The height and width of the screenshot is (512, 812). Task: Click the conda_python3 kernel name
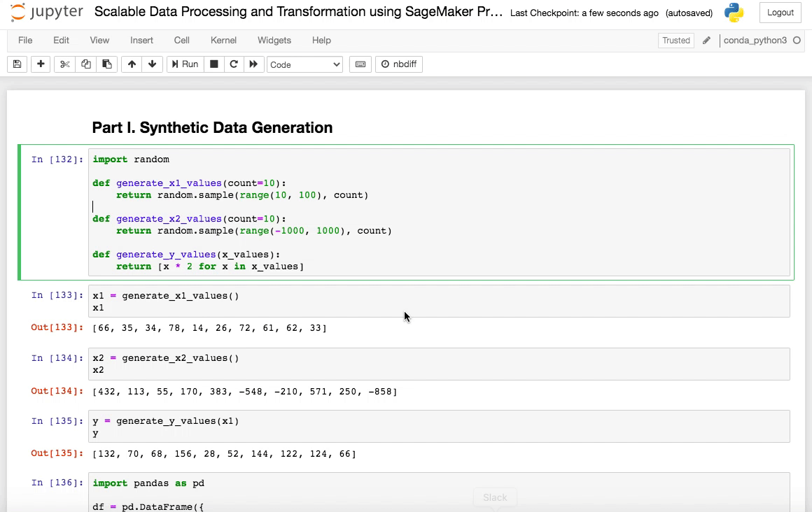click(x=755, y=41)
